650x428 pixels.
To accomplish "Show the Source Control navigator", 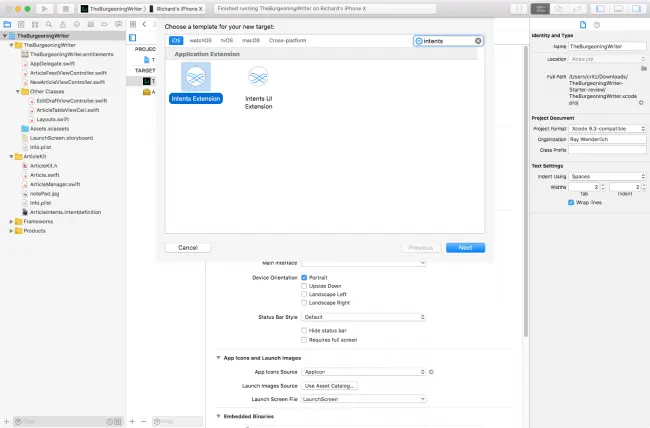I will (21, 24).
